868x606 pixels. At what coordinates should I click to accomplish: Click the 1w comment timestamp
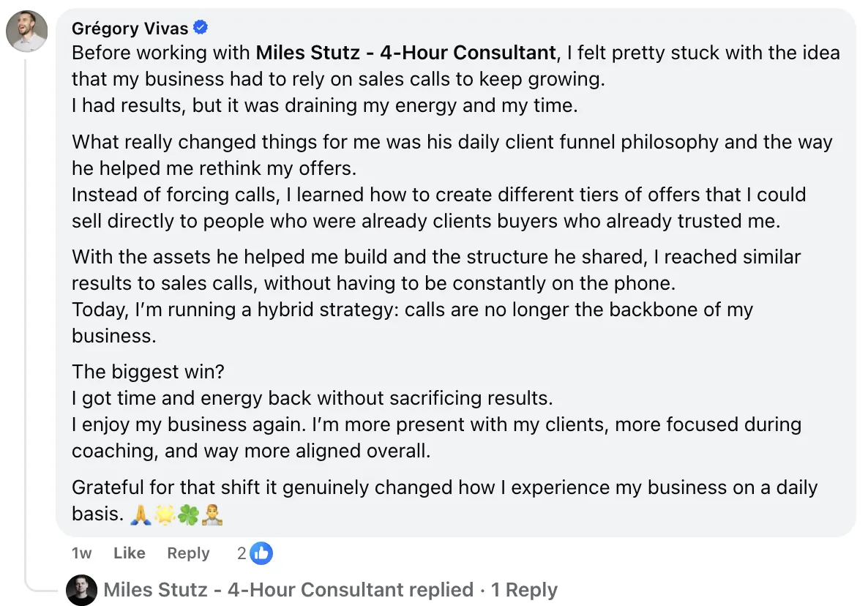82,553
